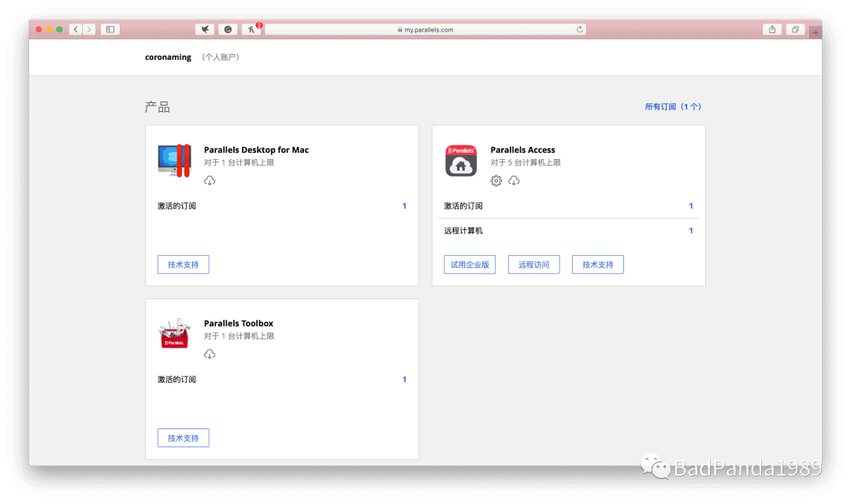The height and width of the screenshot is (504, 851).
Task: Open 激活的订阅 count in Parallels Toolbox card
Action: click(x=404, y=380)
